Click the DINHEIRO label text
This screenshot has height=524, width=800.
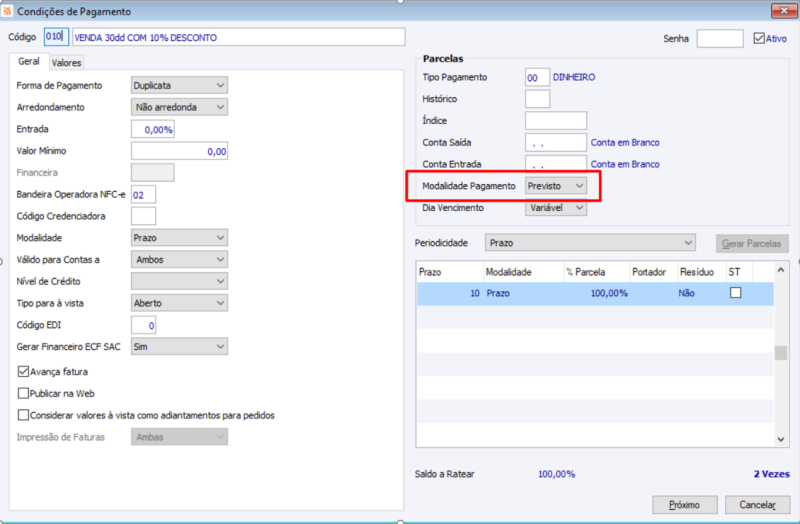pos(574,77)
